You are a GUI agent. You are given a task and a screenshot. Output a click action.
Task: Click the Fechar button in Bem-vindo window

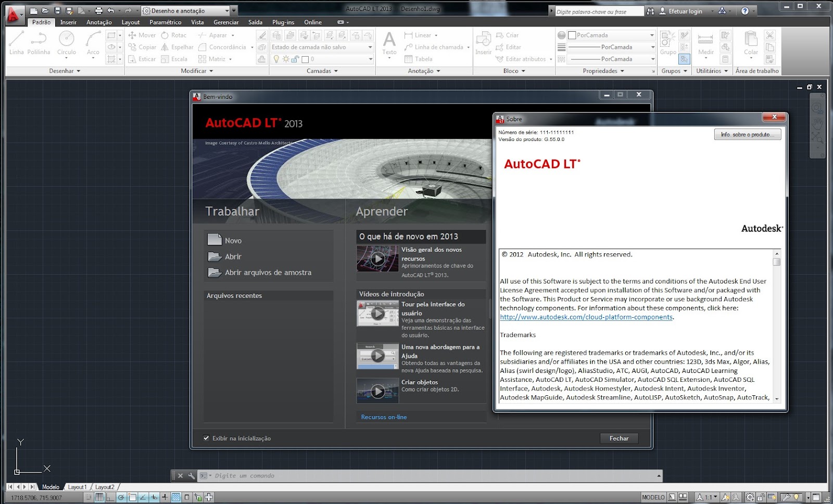[x=619, y=438]
